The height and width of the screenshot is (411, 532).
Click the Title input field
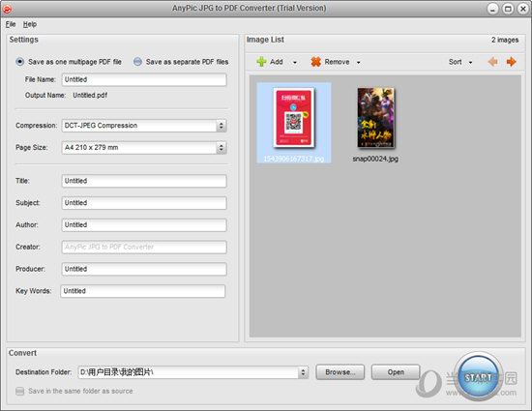pos(144,181)
